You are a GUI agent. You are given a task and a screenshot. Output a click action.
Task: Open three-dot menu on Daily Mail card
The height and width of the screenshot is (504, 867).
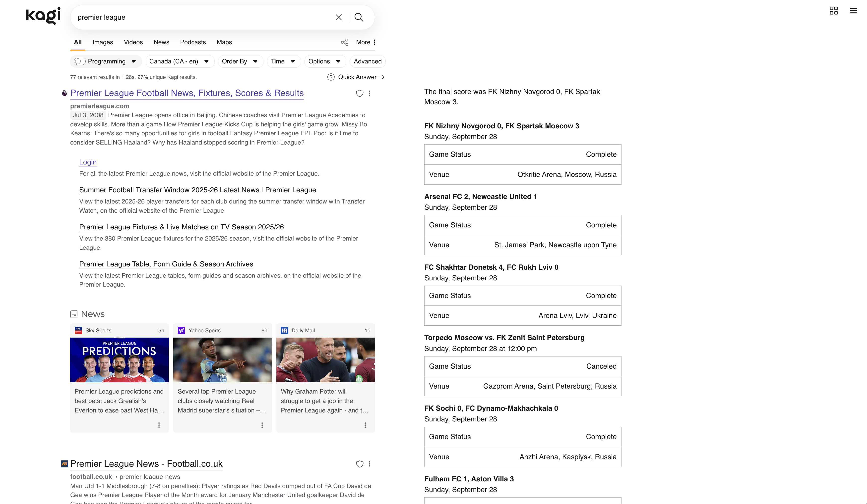(x=365, y=425)
